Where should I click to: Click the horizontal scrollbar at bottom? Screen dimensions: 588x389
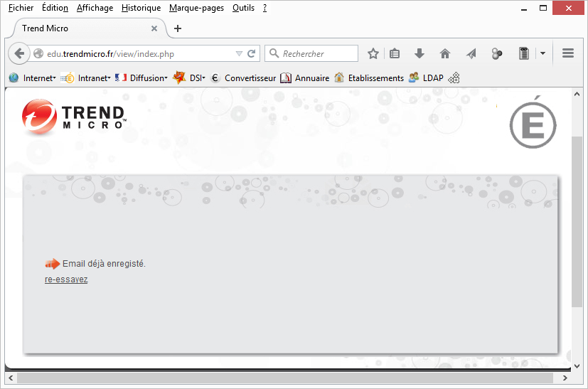click(284, 378)
